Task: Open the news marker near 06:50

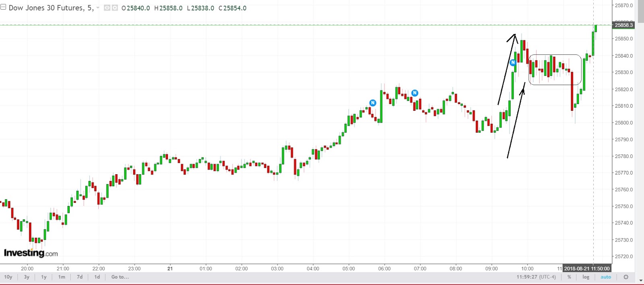Action: pyautogui.click(x=415, y=93)
